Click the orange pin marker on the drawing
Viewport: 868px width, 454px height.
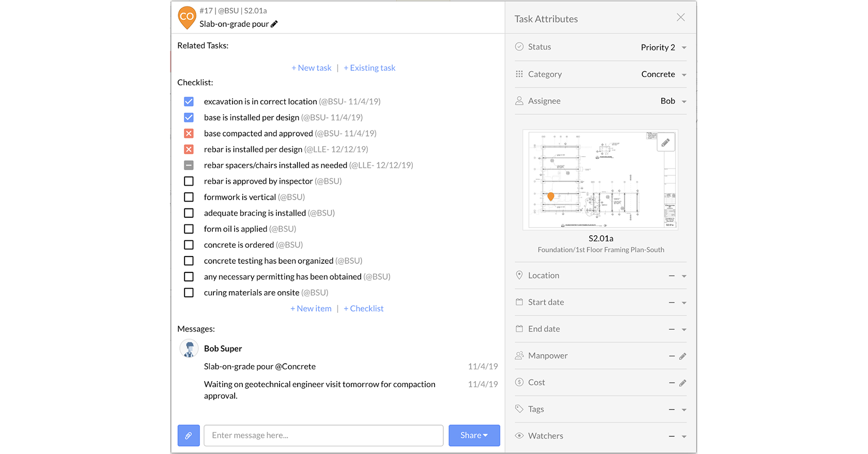[x=551, y=196]
